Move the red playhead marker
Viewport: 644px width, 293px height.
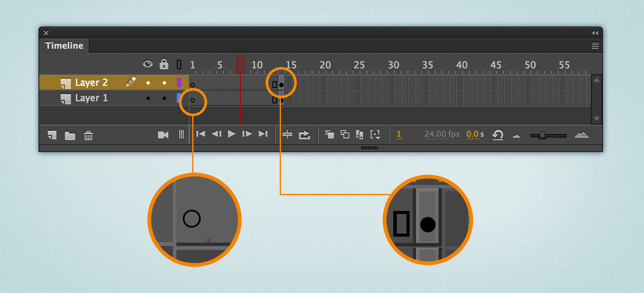tap(240, 64)
